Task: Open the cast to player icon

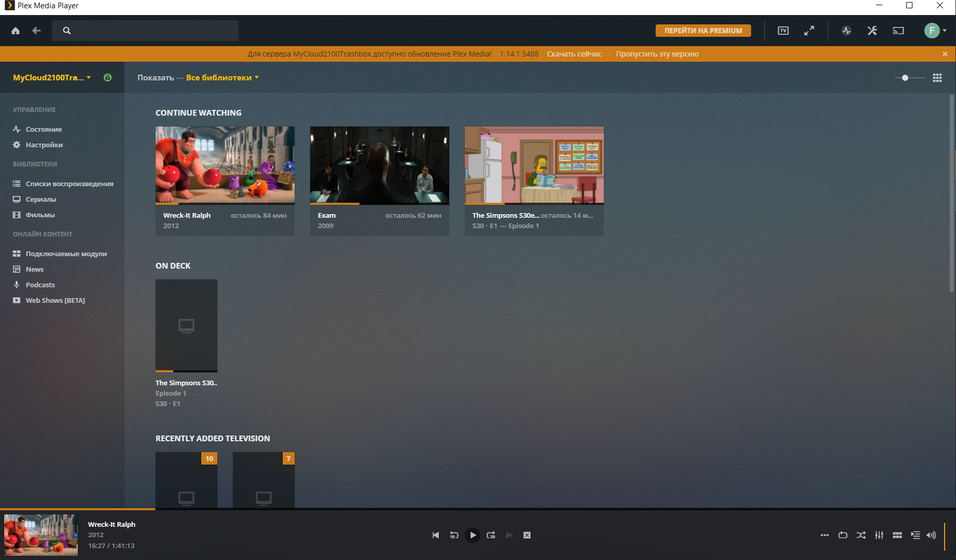Action: [x=898, y=31]
